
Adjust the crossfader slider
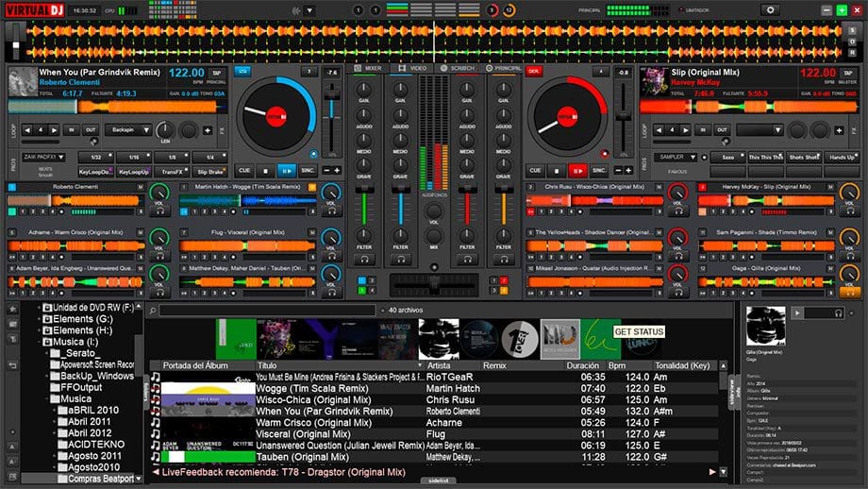click(434, 285)
